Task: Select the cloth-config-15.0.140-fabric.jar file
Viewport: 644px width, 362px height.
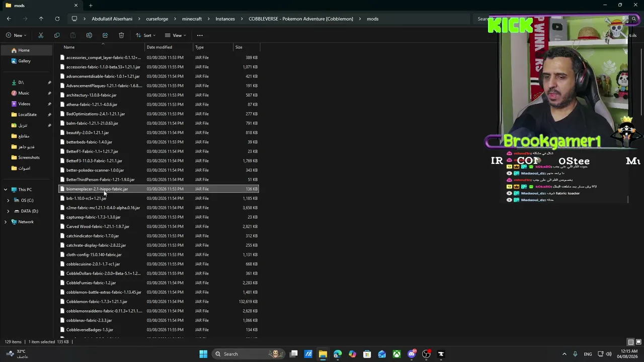Action: [159, 254]
